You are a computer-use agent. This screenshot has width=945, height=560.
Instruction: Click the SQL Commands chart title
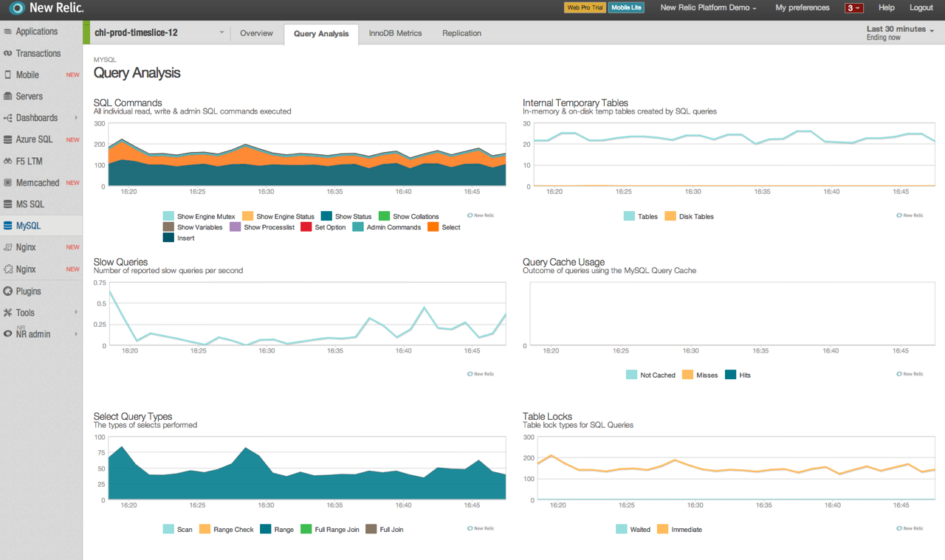tap(128, 103)
